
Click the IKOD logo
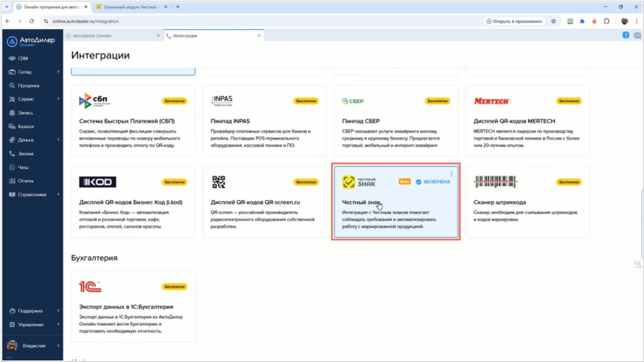(x=97, y=182)
